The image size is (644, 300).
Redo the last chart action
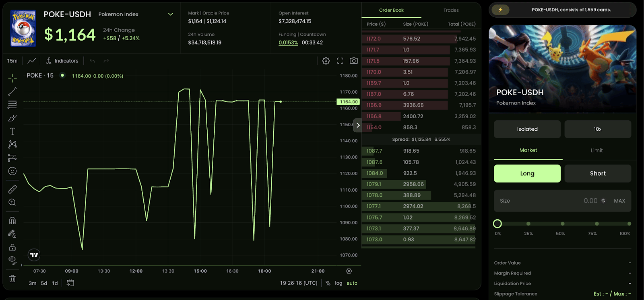(106, 61)
